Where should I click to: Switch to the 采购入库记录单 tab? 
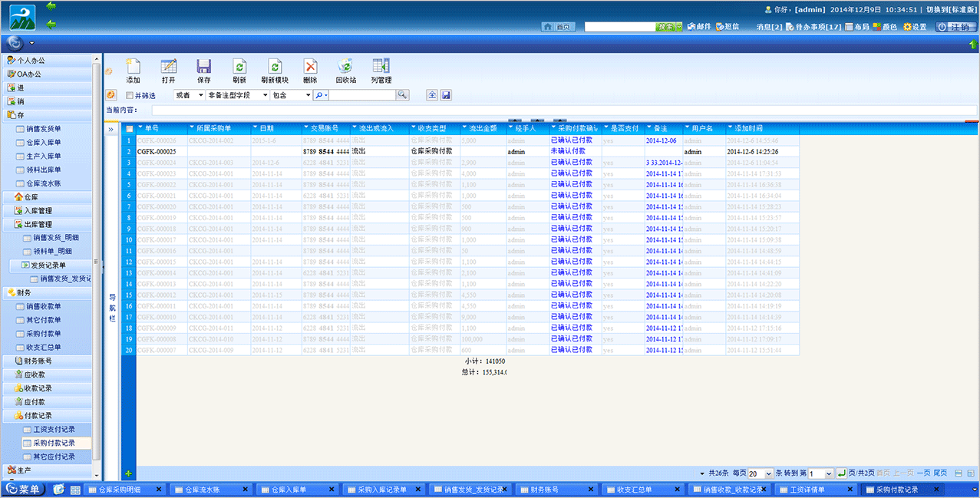tap(384, 490)
